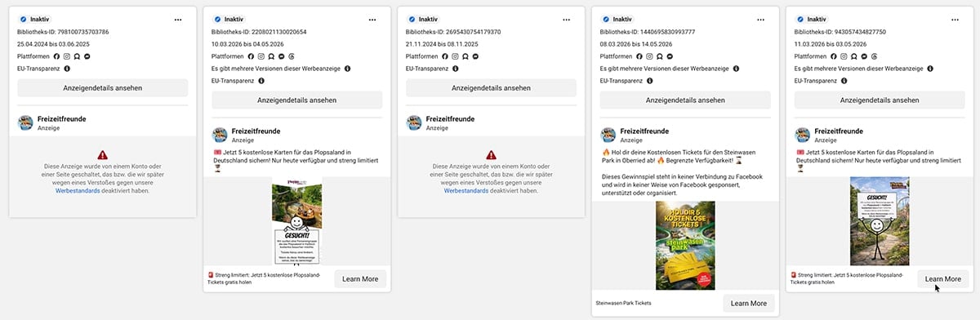Click Learn More on ad 2208021130020654
The height and width of the screenshot is (320, 980).
[359, 279]
